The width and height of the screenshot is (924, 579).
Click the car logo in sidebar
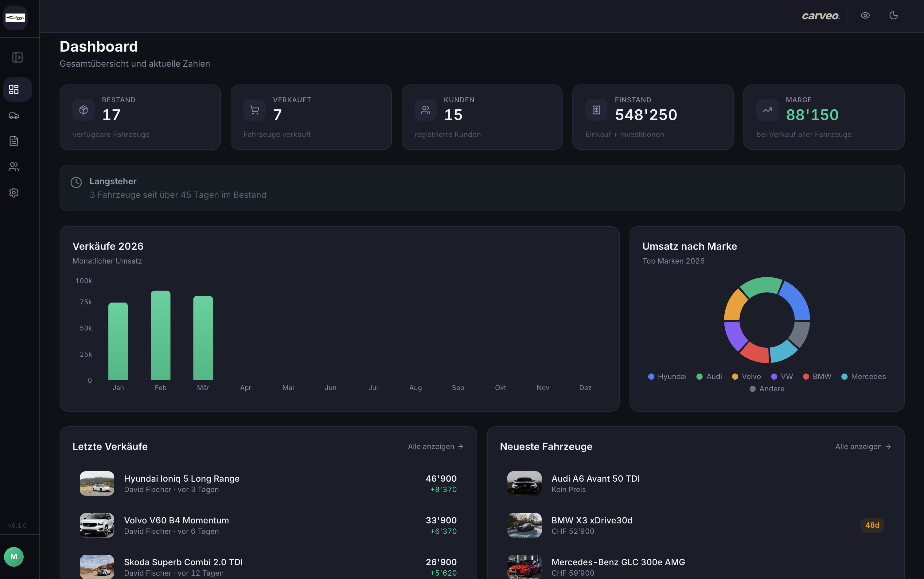click(15, 18)
